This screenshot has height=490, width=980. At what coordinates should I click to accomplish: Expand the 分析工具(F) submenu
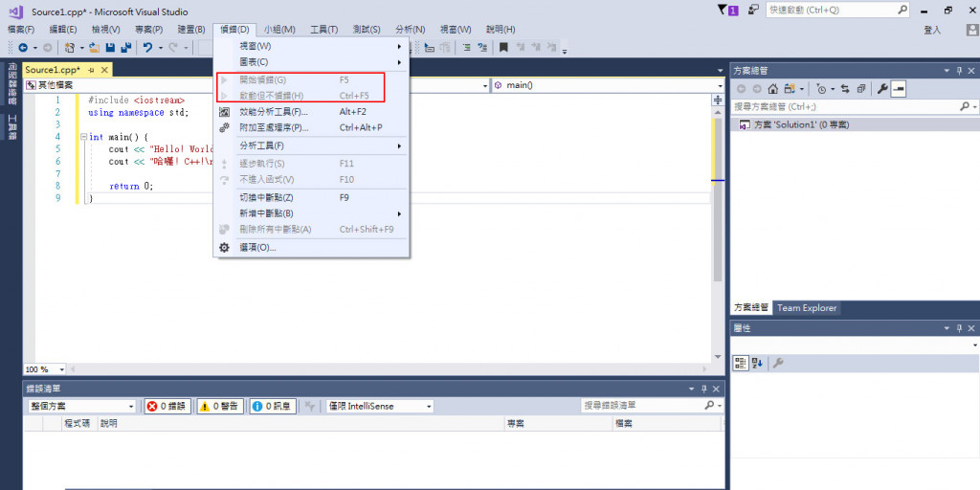point(311,145)
